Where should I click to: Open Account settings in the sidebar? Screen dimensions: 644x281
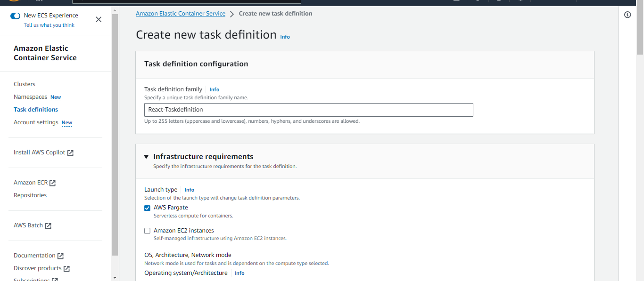pos(36,122)
